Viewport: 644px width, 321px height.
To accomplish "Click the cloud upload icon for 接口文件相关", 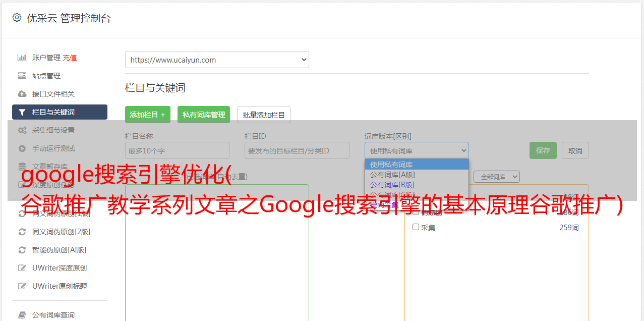I will [22, 94].
